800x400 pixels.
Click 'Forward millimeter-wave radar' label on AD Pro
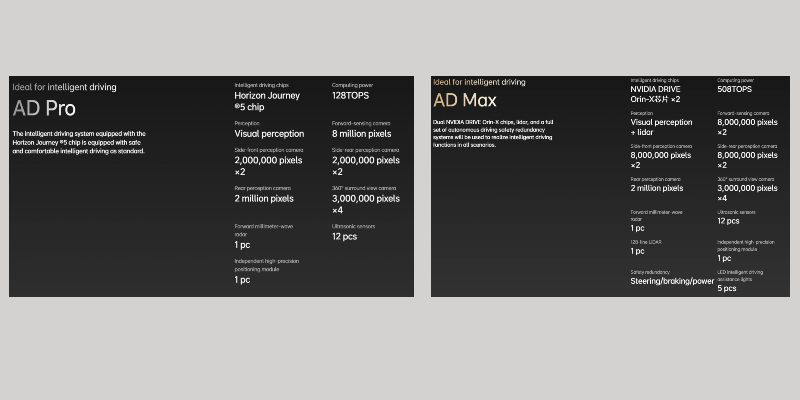[x=263, y=230]
